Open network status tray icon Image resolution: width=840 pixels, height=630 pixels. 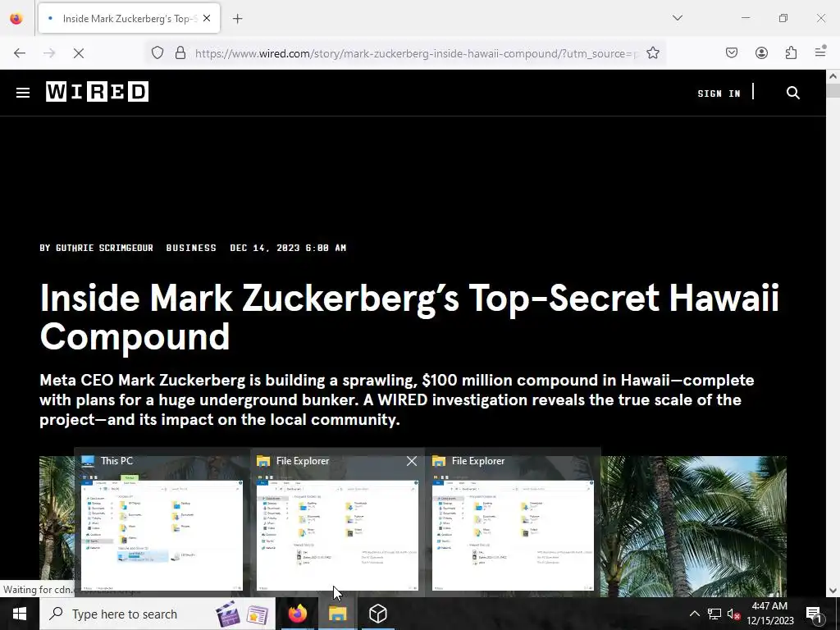[x=714, y=614]
